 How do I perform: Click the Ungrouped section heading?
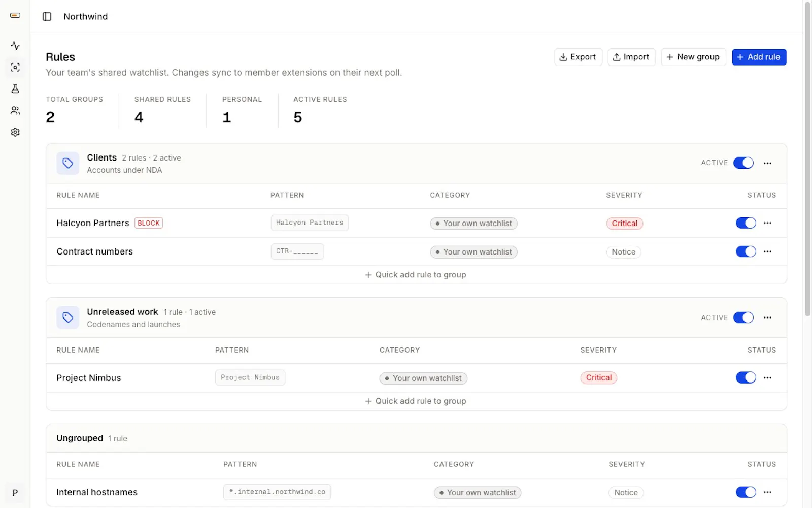[x=80, y=438]
